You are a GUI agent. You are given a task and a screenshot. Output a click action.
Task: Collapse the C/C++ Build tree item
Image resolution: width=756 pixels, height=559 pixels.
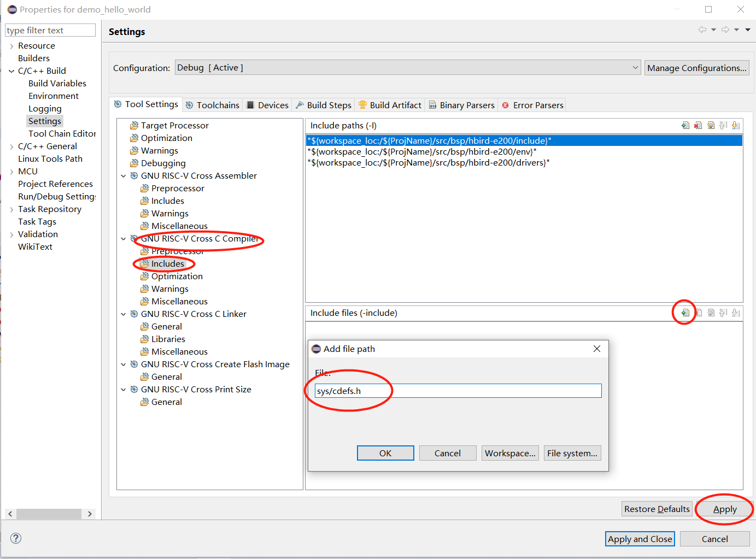pyautogui.click(x=11, y=70)
